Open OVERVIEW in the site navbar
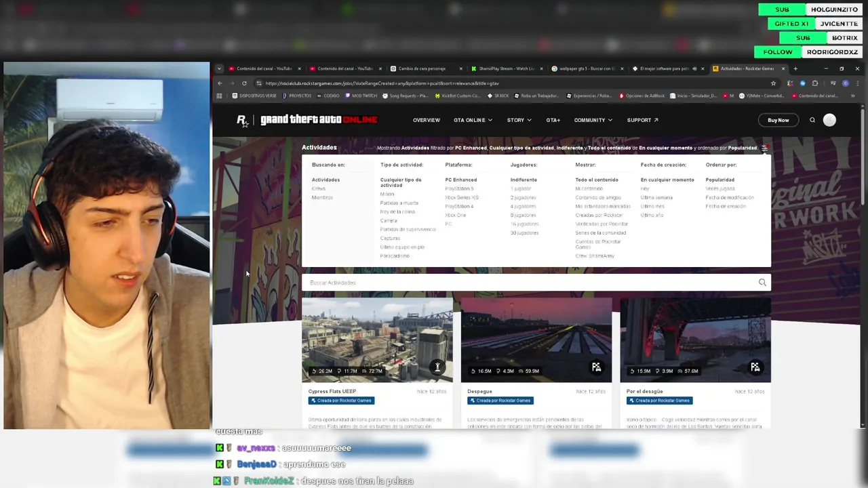This screenshot has height=488, width=868. [x=426, y=120]
